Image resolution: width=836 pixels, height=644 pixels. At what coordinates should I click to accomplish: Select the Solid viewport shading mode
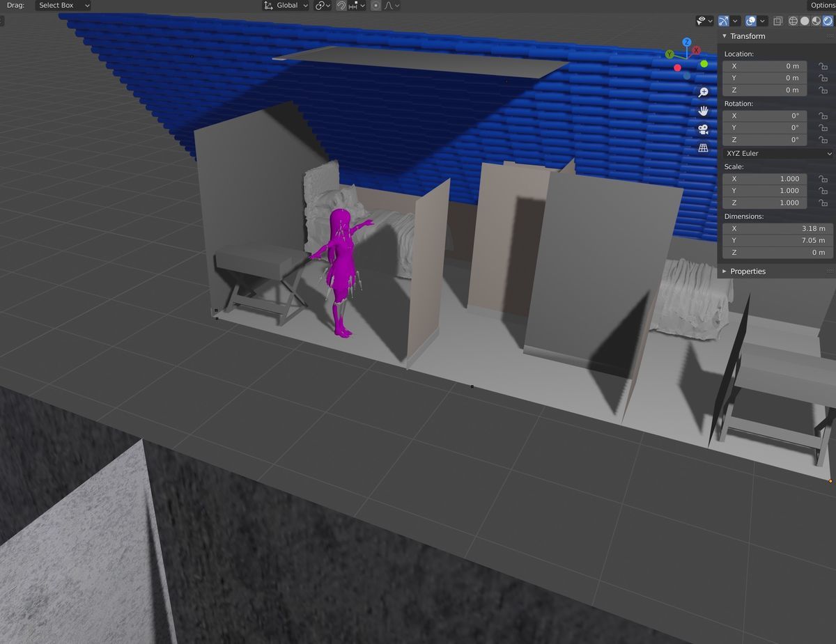(805, 21)
